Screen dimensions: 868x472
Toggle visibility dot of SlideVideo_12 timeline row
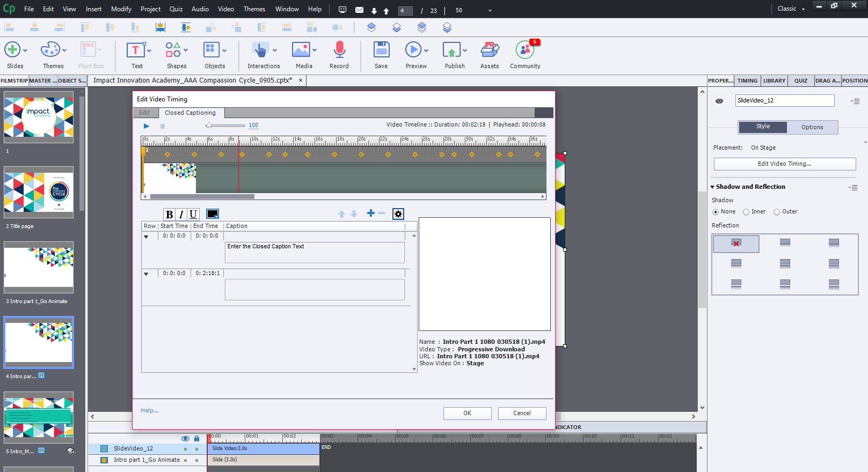coord(186,449)
